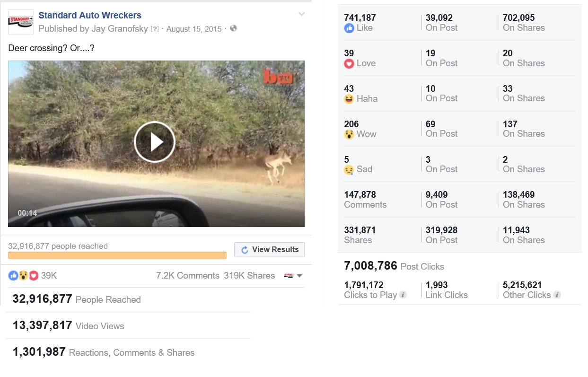
Task: Click the Haha laughing emoji icon
Action: [x=349, y=99]
